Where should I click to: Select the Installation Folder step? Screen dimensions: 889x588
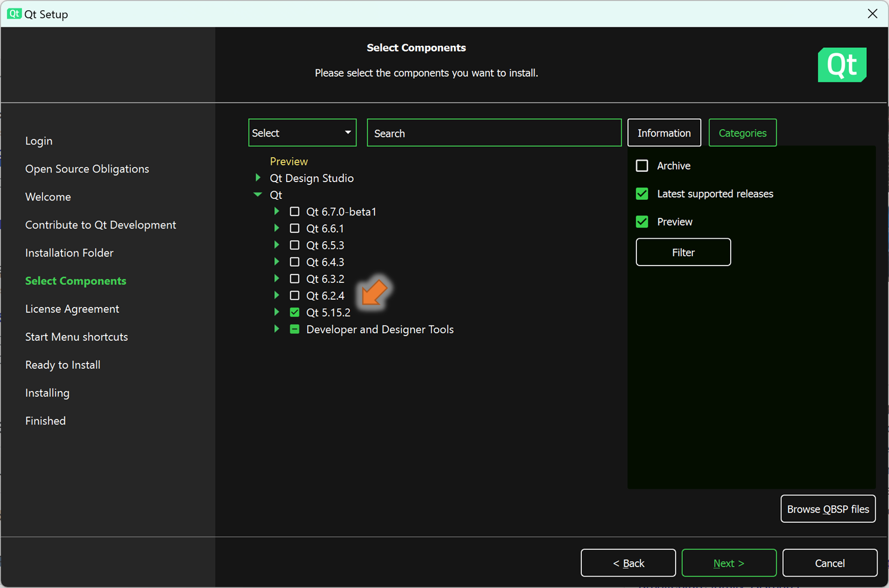pyautogui.click(x=69, y=253)
